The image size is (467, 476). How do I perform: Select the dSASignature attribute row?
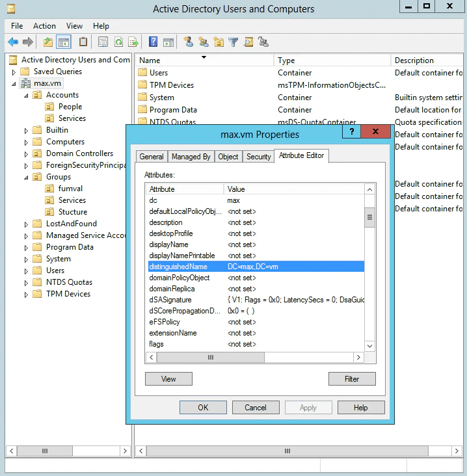[x=256, y=300]
